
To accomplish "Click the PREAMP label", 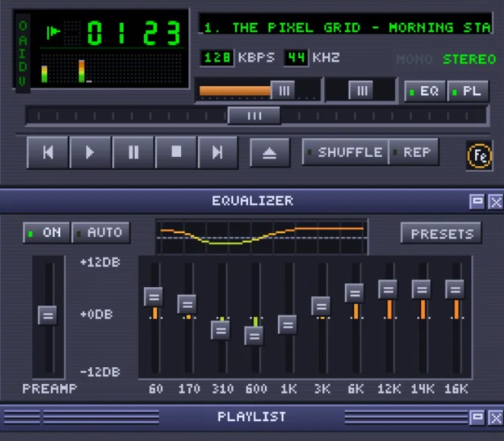I will (49, 388).
